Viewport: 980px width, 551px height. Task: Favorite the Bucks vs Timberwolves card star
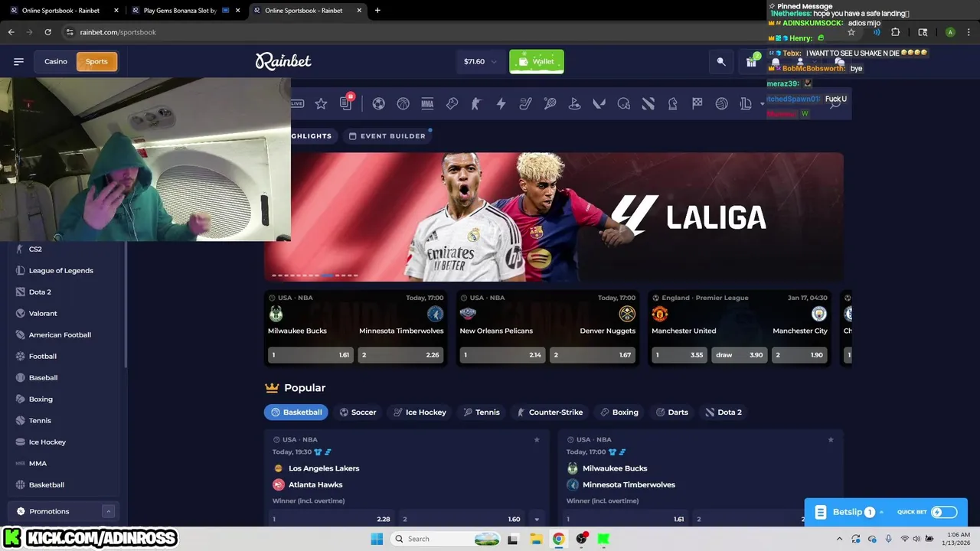[831, 439]
